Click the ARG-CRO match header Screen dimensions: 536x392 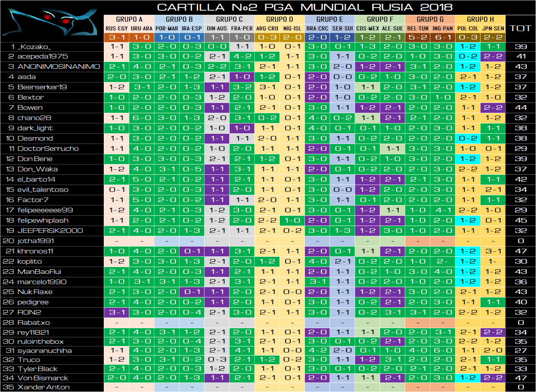point(267,28)
